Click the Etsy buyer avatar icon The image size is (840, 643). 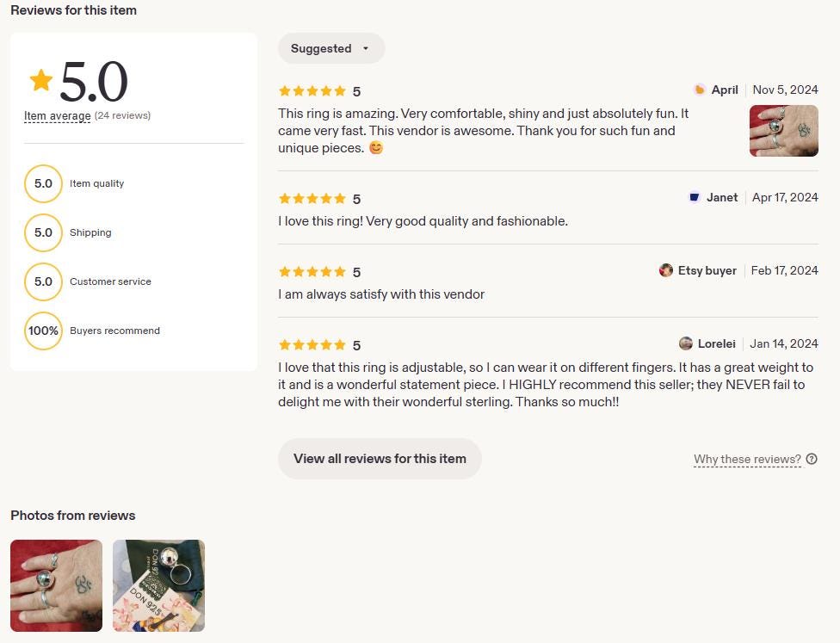tap(666, 270)
